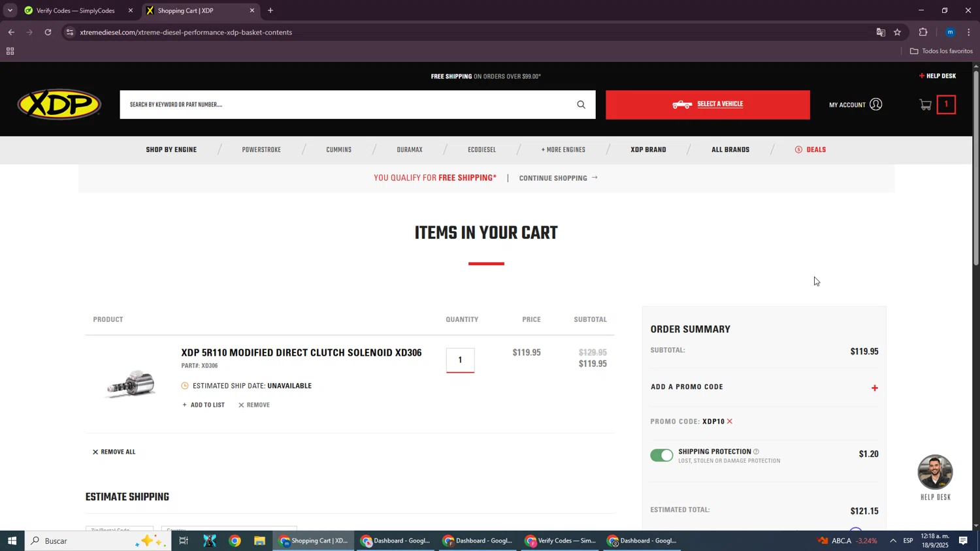Open Duramax menu item
Screen dimensions: 980x551
(x=410, y=150)
